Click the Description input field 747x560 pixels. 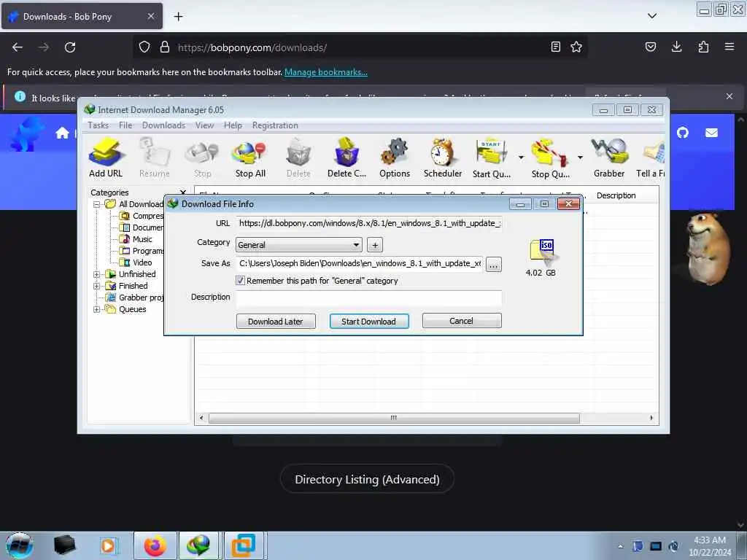pos(368,298)
